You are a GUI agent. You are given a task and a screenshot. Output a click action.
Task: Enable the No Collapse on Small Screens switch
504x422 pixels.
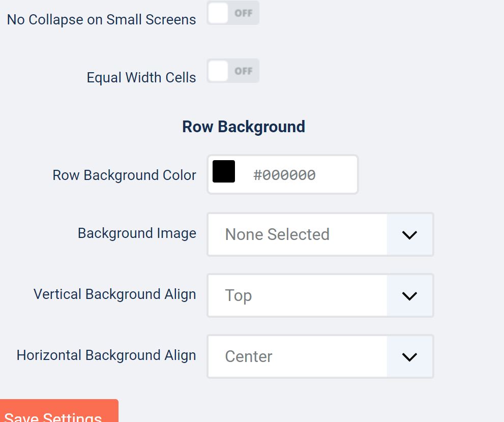click(x=233, y=13)
